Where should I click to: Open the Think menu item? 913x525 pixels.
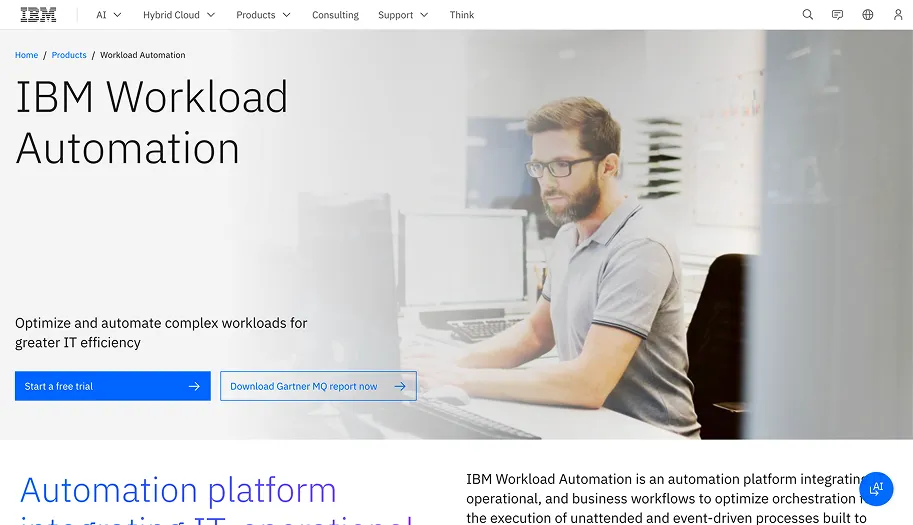coord(462,15)
